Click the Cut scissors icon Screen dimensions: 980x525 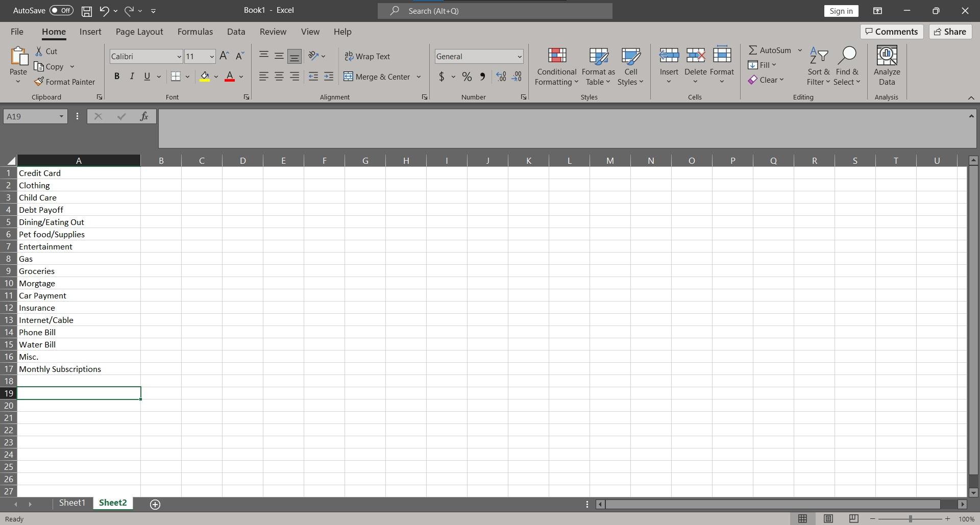pos(39,51)
